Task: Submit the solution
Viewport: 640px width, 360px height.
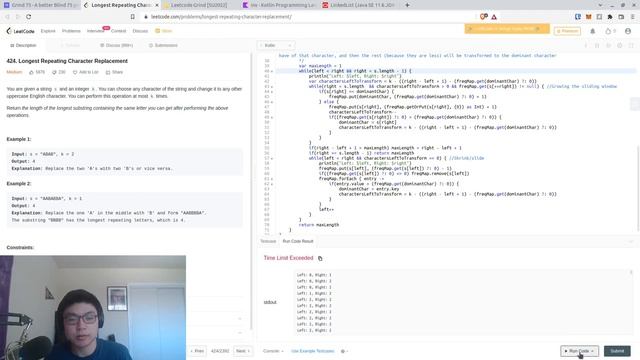Action: point(617,351)
